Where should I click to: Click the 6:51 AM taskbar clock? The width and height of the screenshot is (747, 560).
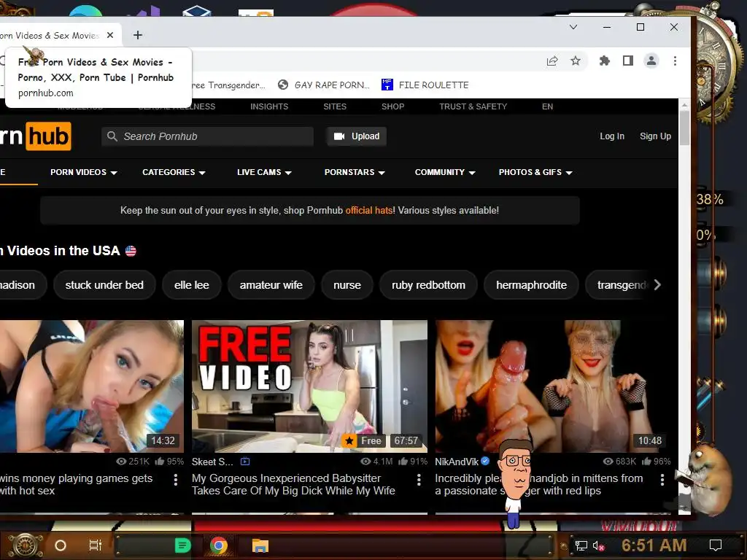coord(654,545)
